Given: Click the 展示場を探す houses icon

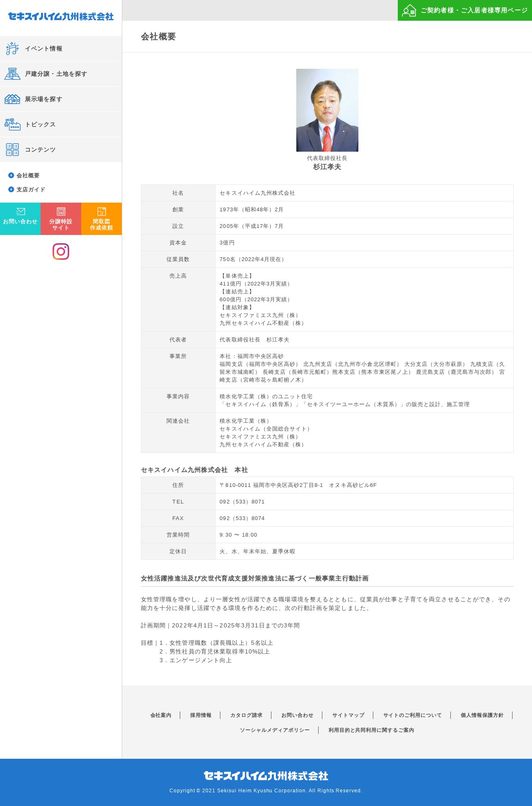Looking at the screenshot, I should pos(12,99).
